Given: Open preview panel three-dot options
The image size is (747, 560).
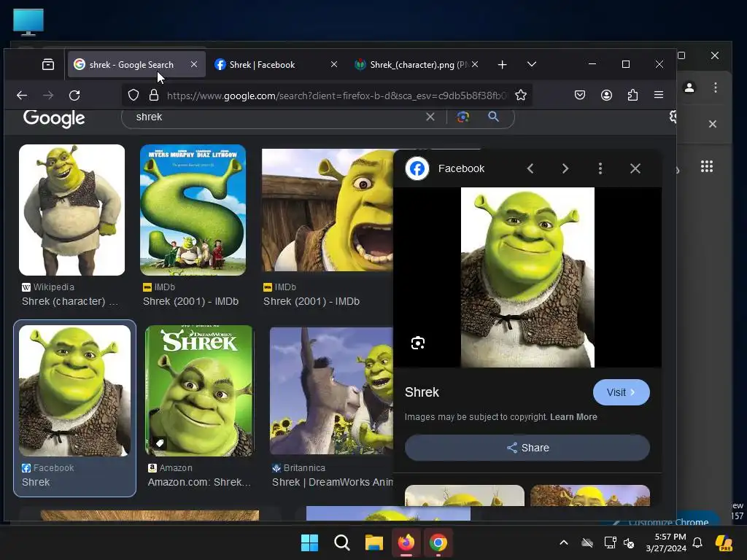Looking at the screenshot, I should pos(600,168).
